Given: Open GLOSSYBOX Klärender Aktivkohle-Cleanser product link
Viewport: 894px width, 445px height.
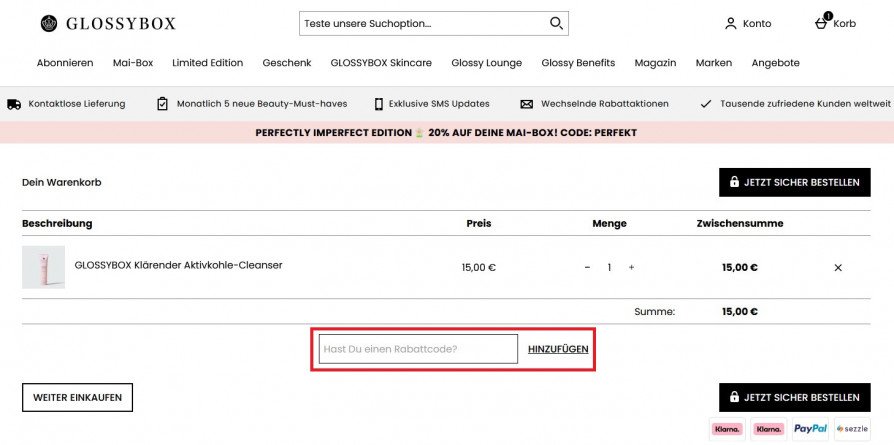Looking at the screenshot, I should pos(178,265).
